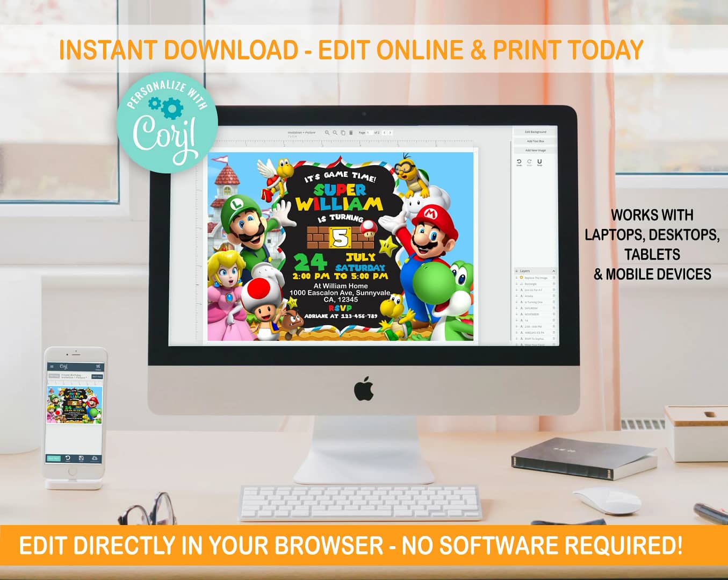Click the Save disk icon on phone
The height and width of the screenshot is (580, 728).
(x=81, y=458)
